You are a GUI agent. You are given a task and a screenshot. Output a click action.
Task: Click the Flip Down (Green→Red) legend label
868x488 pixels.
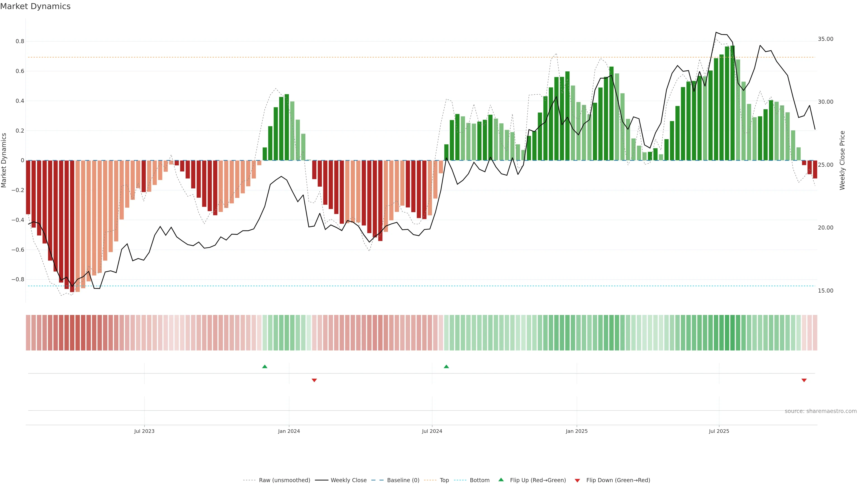[618, 480]
